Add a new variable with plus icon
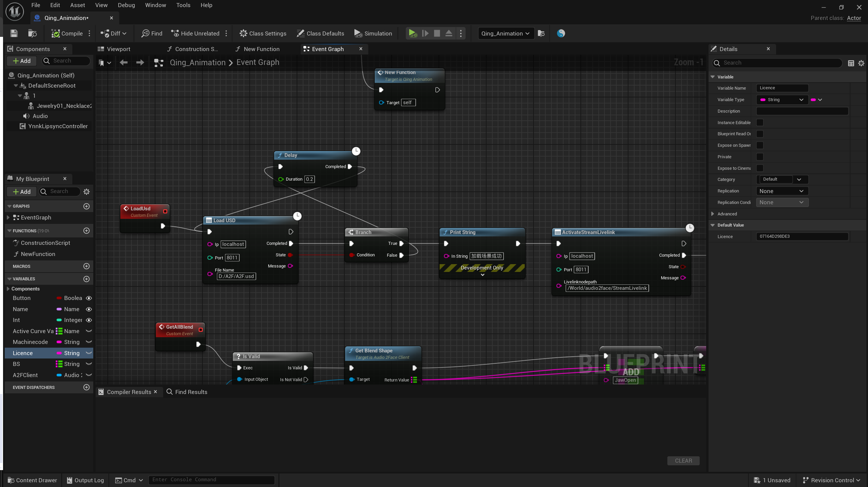 [x=86, y=279]
